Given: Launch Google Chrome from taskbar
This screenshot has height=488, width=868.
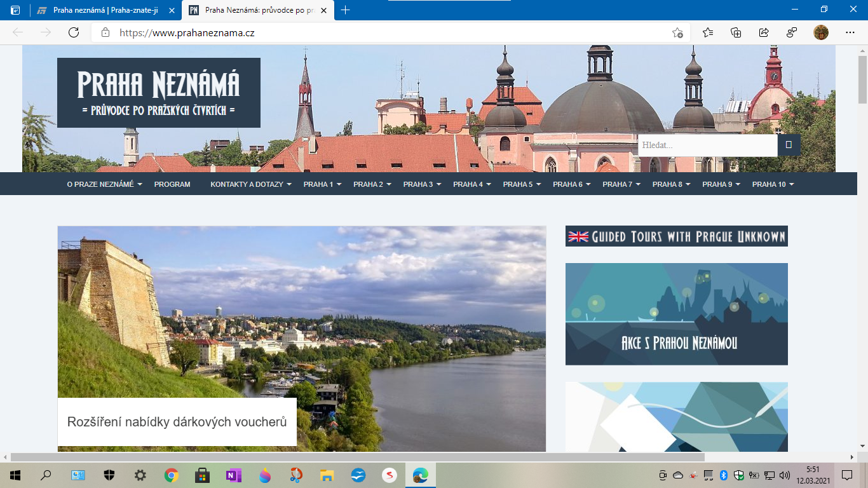Looking at the screenshot, I should point(172,475).
